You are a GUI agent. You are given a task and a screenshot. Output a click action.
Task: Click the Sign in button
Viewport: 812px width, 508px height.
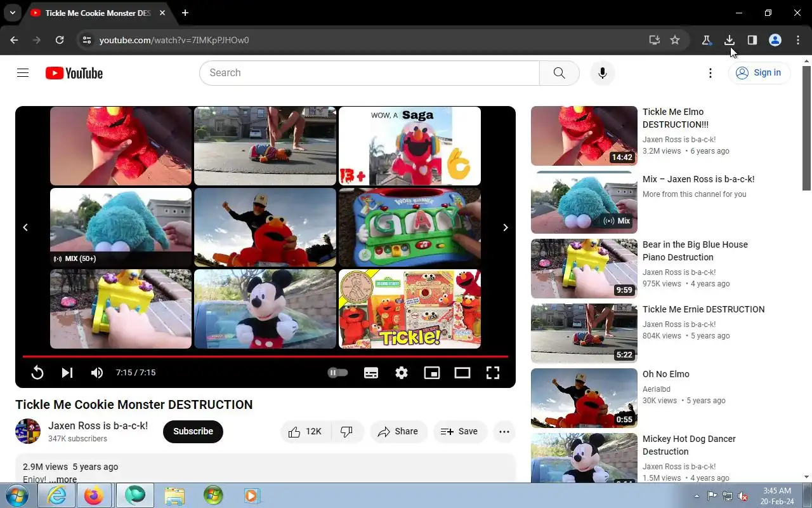pos(759,73)
